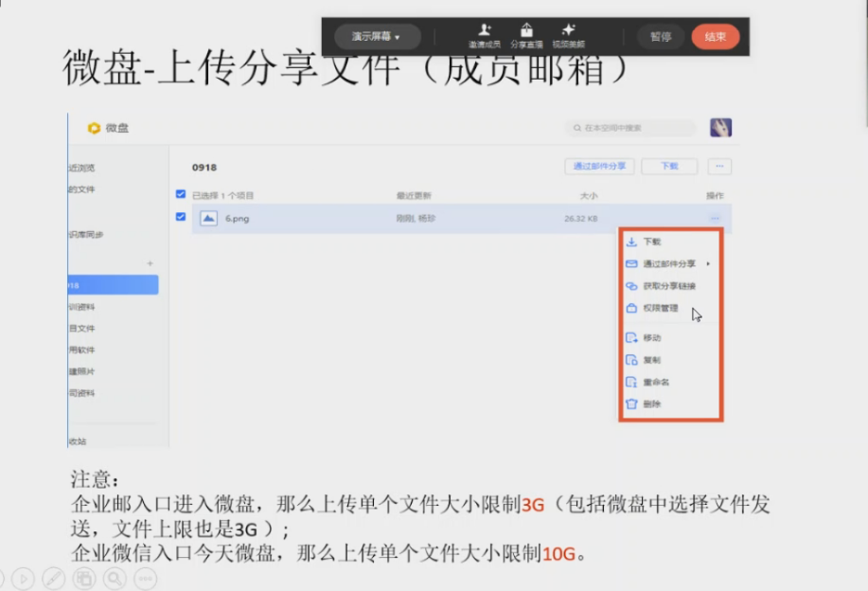This screenshot has width=868, height=591.
Task: Choose 权限管理 from the context menu
Action: [660, 308]
